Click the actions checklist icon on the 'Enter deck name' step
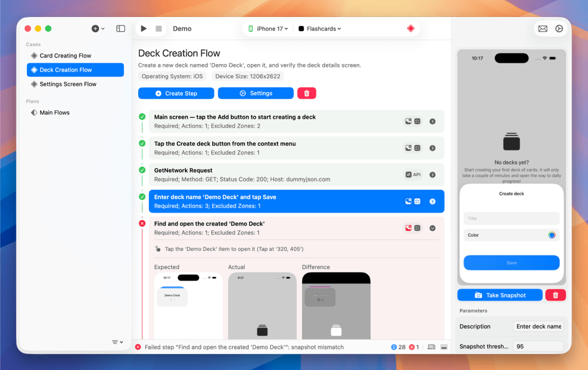The width and height of the screenshot is (588, 370). tap(417, 201)
